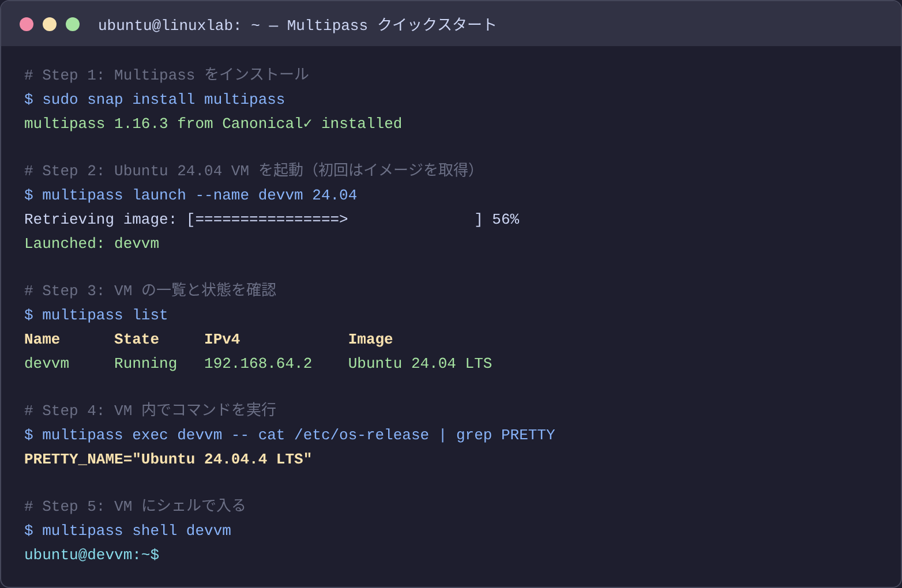Click the 'multipass list' command line
Image resolution: width=902 pixels, height=588 pixels.
point(96,315)
